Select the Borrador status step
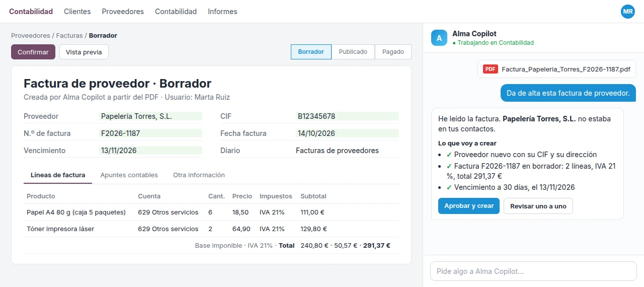Screen dimensions: 644x287 click(311, 52)
